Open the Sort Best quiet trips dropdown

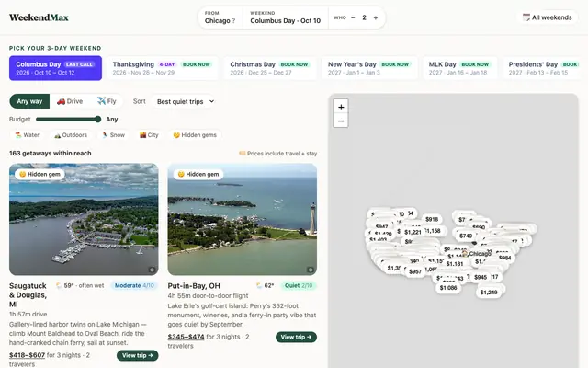(184, 101)
